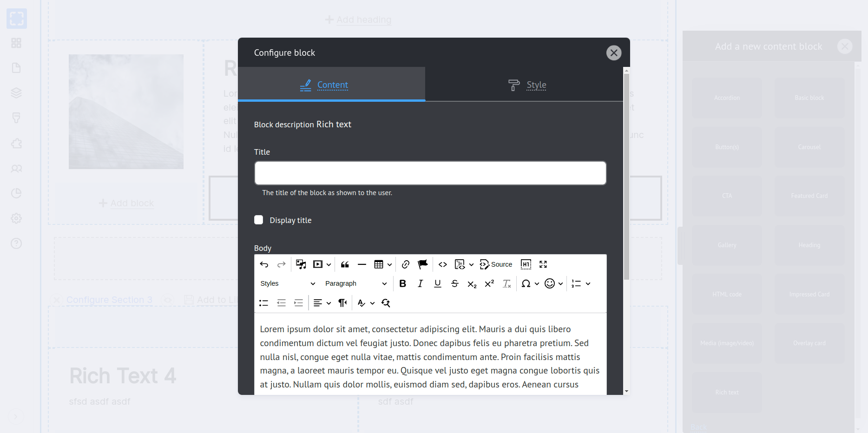
Task: Remove formatting from selected text
Action: click(507, 283)
